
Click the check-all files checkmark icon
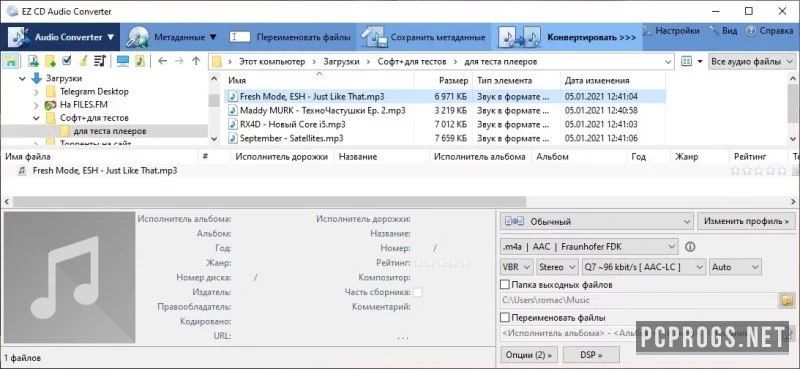click(66, 61)
